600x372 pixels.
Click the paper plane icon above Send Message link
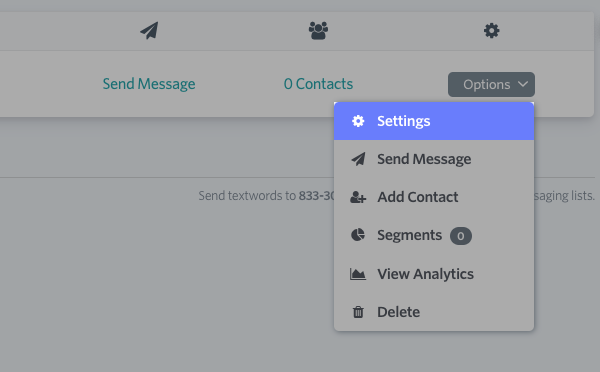coord(149,31)
